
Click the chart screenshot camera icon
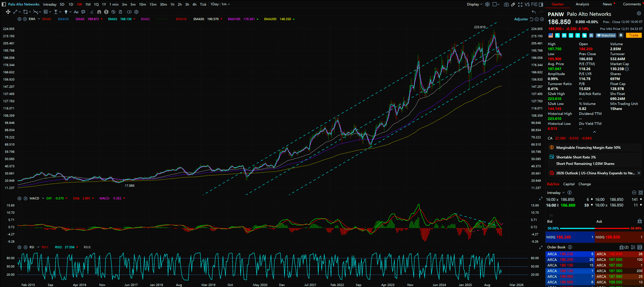click(506, 4)
